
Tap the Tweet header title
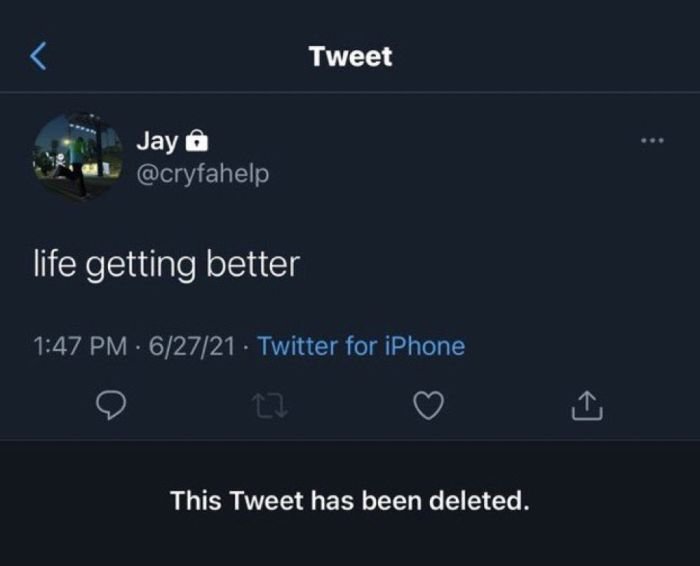(x=350, y=56)
